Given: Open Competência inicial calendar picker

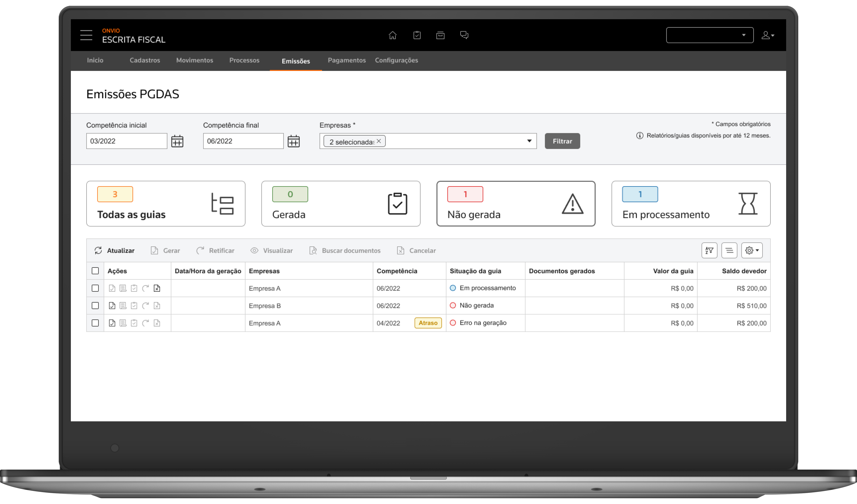Looking at the screenshot, I should 177,141.
